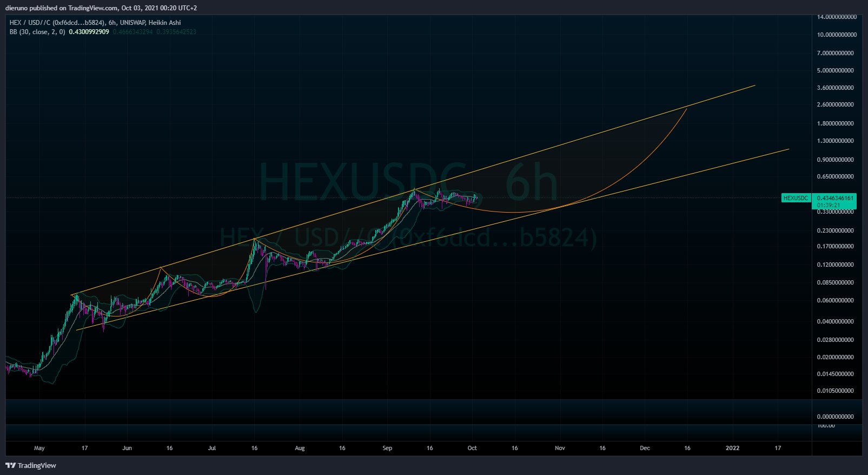Select the BB (30, close, 2, 0) indicator label

click(x=37, y=32)
